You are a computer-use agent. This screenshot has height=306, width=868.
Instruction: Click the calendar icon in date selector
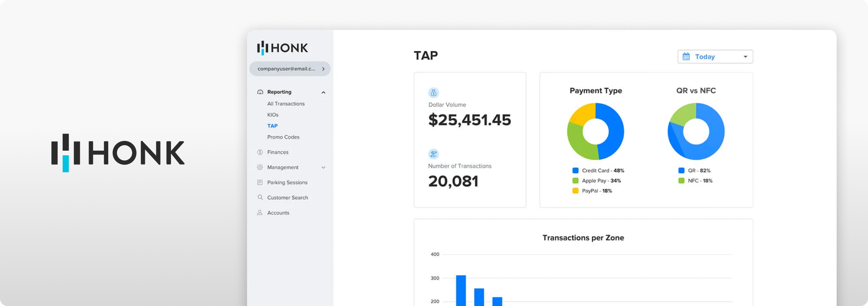coord(686,57)
